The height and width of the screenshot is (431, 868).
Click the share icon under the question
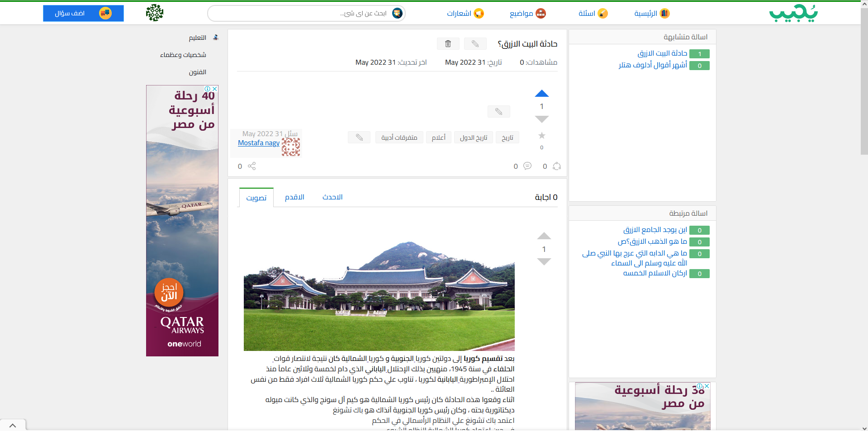pos(251,166)
